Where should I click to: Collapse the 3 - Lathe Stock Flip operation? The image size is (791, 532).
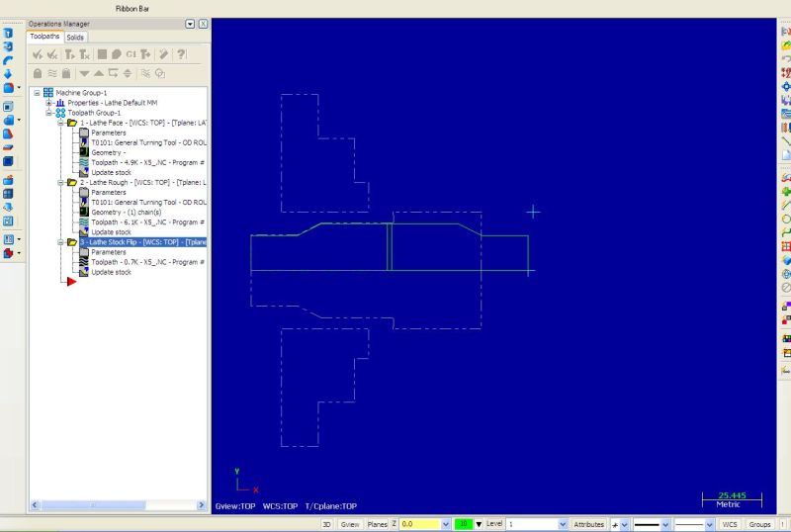[60, 242]
